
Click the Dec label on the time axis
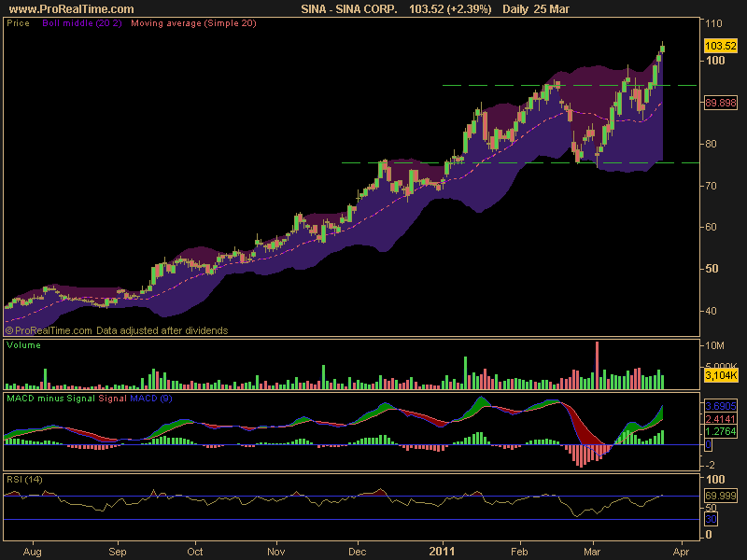pos(358,552)
